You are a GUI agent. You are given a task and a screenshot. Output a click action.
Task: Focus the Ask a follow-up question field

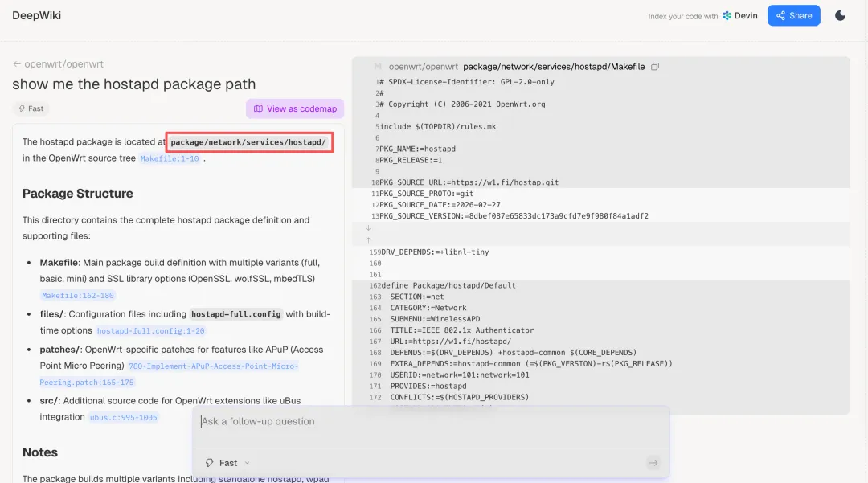click(431, 422)
